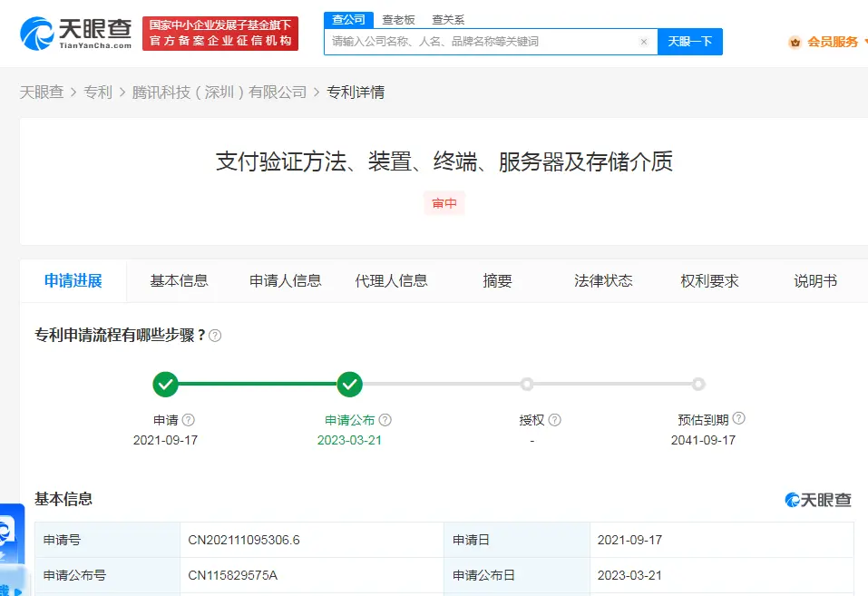This screenshot has height=596, width=868.
Task: Click question mark icon beside 申请 step
Action: (x=189, y=420)
